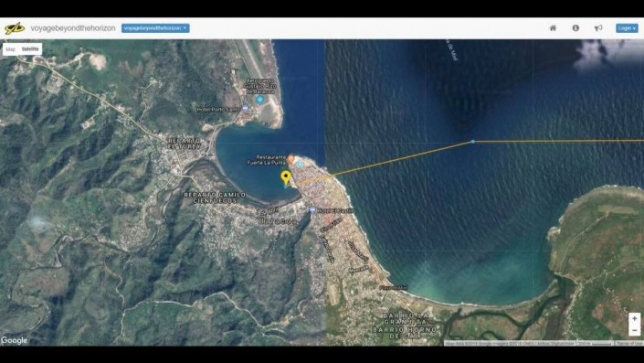Click the voyagebeyondthehorizon logo icon
This screenshot has height=363, width=644.
pyautogui.click(x=15, y=28)
